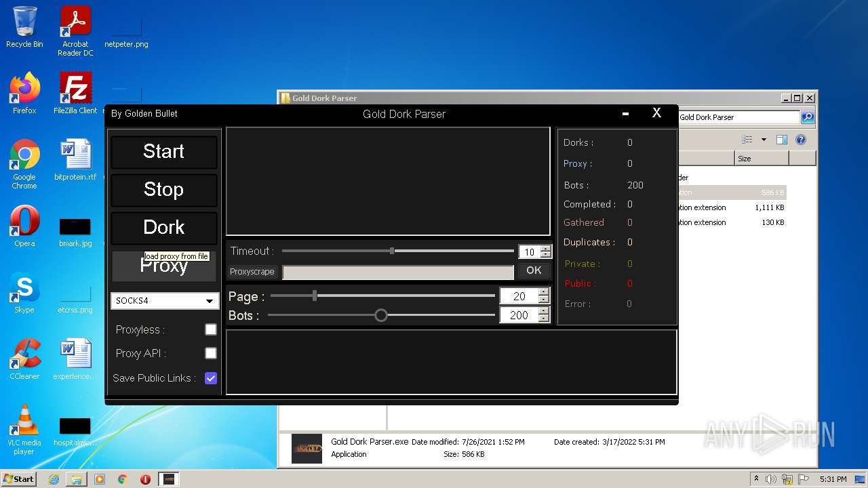Select the 1,111 KB file row
This screenshot has width=868, height=488.
pyautogui.click(x=732, y=207)
